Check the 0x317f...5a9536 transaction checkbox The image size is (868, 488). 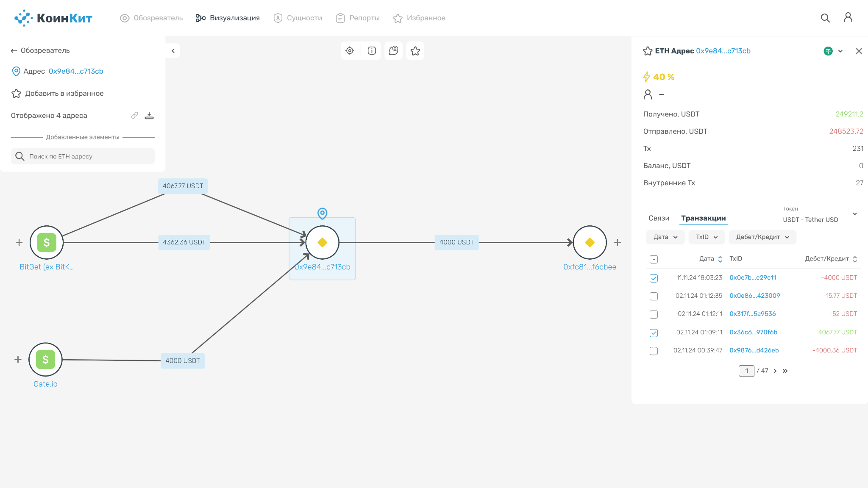[x=654, y=314]
